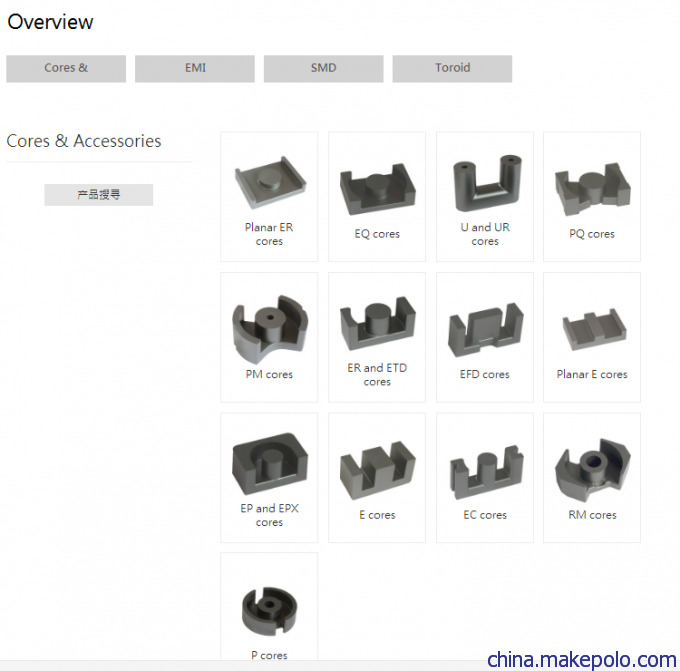Click the E cores product image
680x671 pixels.
[378, 470]
